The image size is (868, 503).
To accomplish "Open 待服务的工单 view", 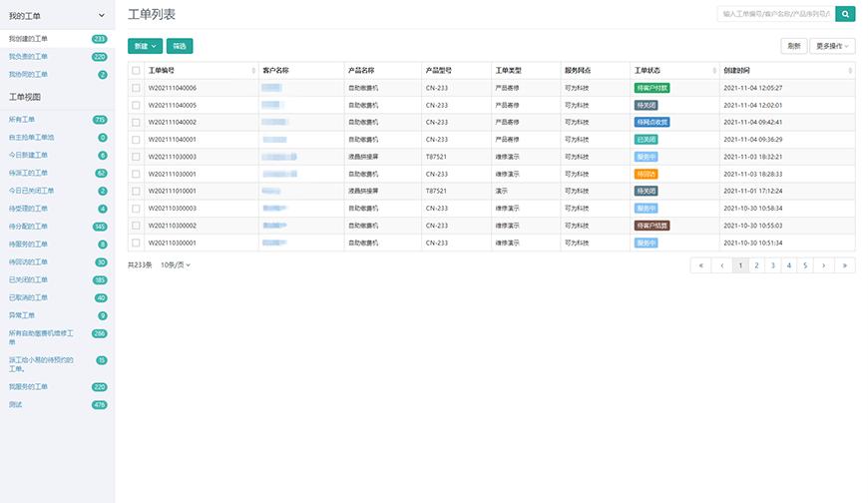I will [x=28, y=245].
